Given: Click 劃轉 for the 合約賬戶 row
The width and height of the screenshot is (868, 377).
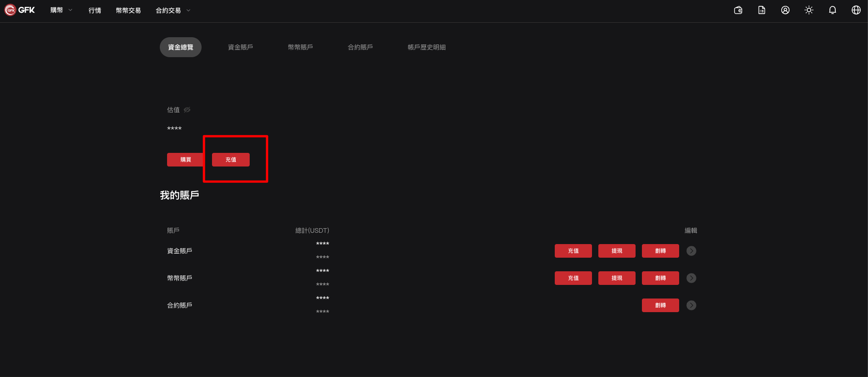Looking at the screenshot, I should coord(660,305).
